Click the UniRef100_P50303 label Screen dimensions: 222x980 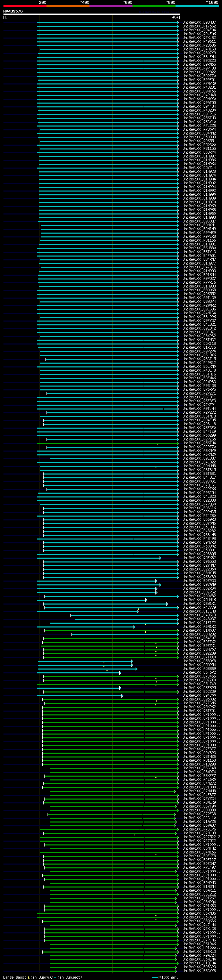[199, 137]
